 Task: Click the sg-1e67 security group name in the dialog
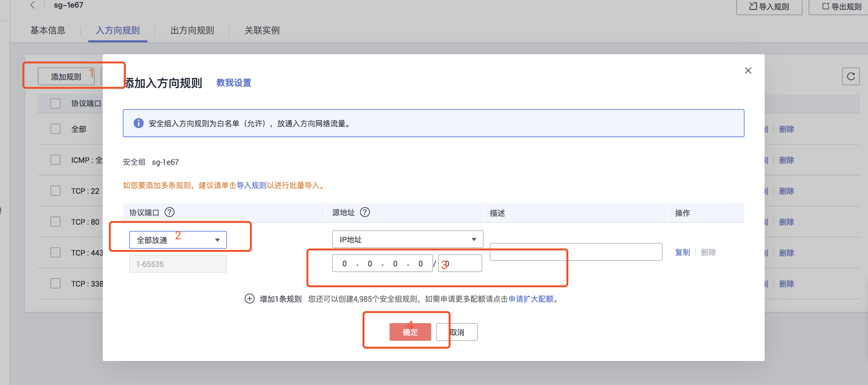point(165,162)
